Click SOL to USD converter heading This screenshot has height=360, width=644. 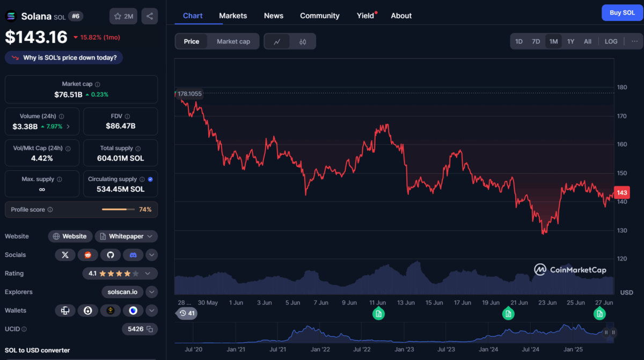(x=37, y=350)
